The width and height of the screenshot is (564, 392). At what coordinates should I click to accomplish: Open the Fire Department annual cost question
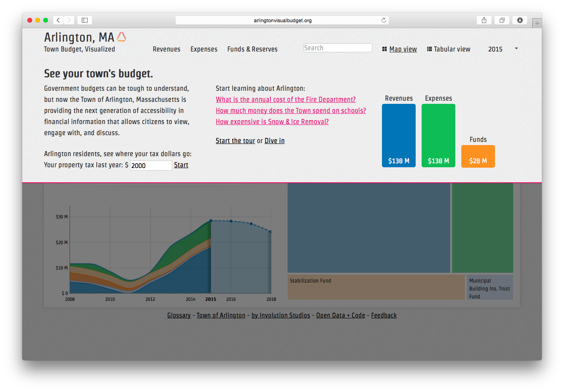pos(286,99)
